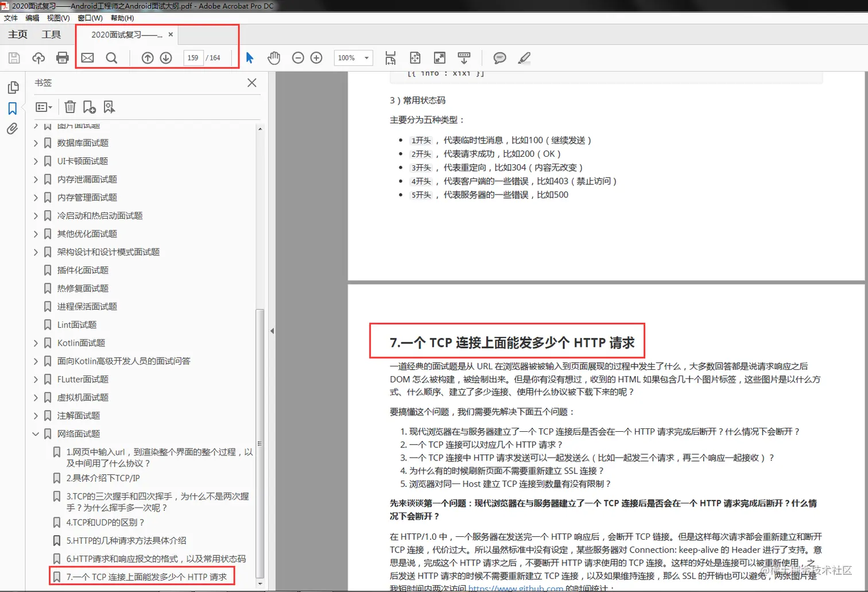Toggle the Bookmarks panel icon in sidebar
This screenshot has width=868, height=592.
point(13,107)
